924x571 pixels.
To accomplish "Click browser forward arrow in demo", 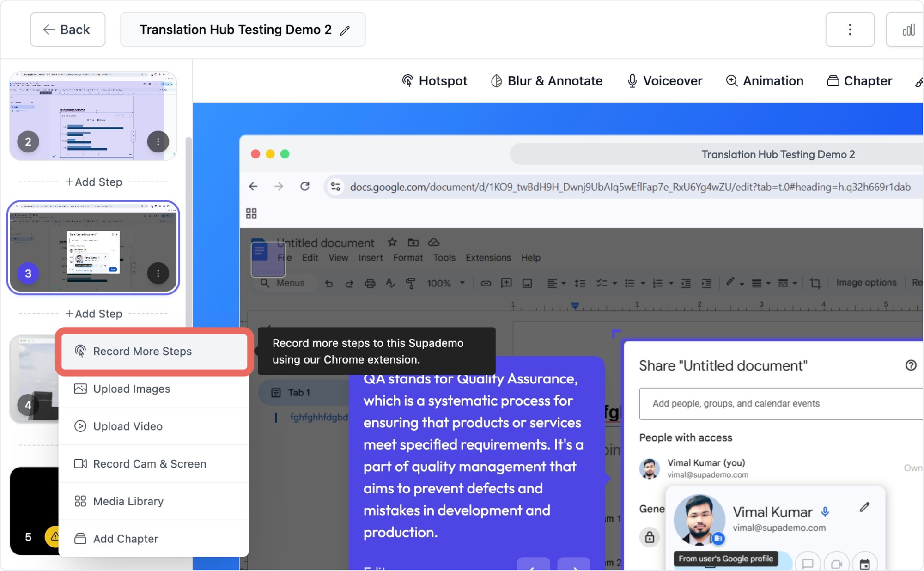I will click(279, 187).
